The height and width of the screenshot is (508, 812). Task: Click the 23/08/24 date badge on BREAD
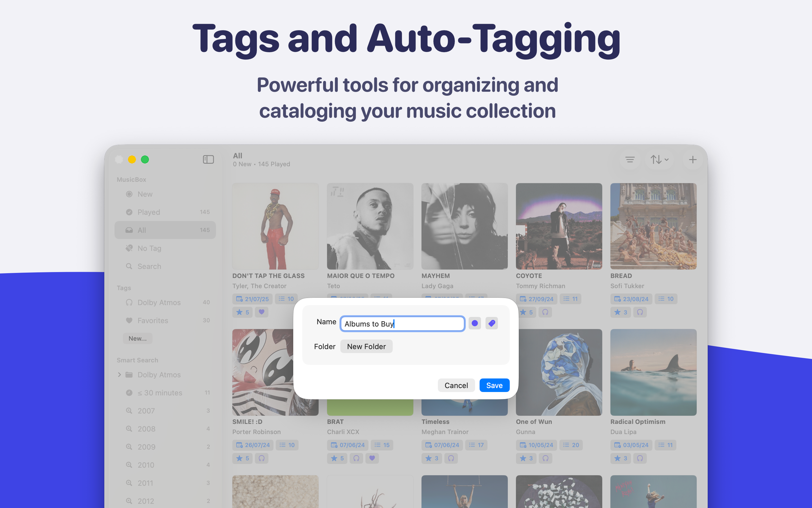coord(631,299)
